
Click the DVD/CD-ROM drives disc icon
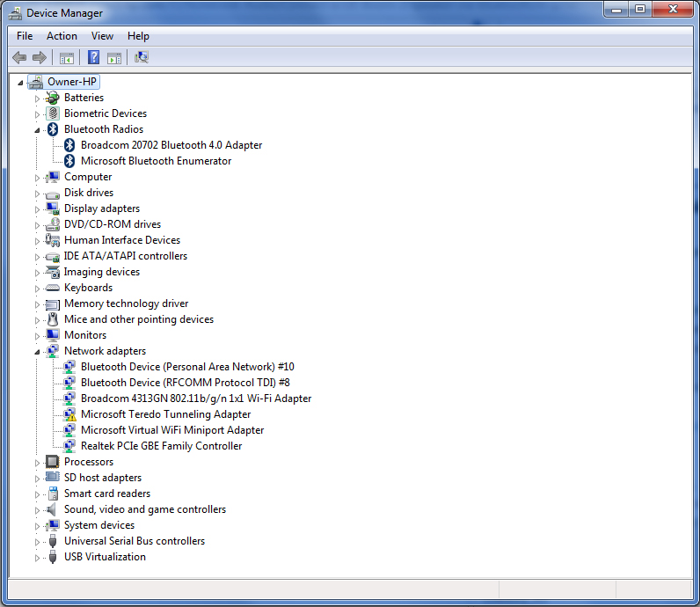click(x=53, y=224)
